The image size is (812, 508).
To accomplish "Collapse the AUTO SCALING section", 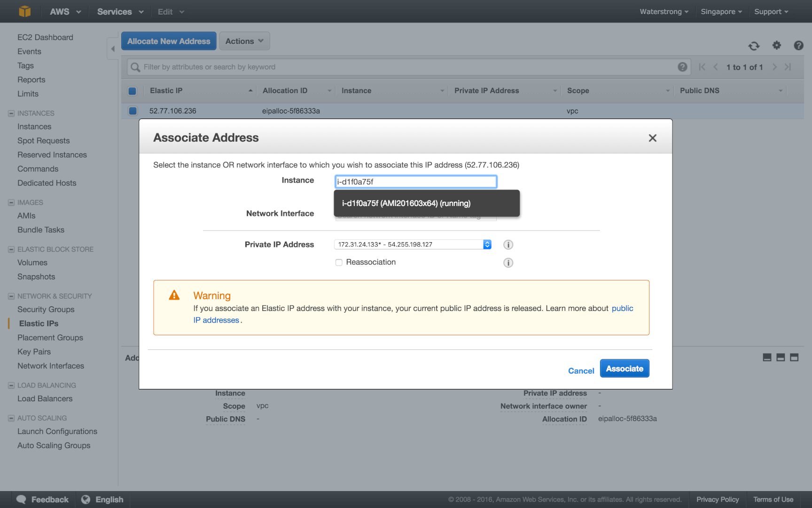I will tap(11, 418).
